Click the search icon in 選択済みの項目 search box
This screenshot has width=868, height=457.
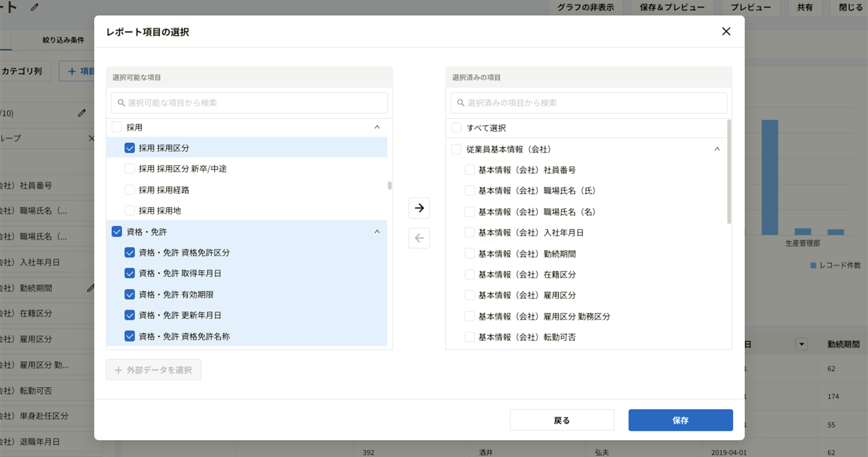click(460, 103)
